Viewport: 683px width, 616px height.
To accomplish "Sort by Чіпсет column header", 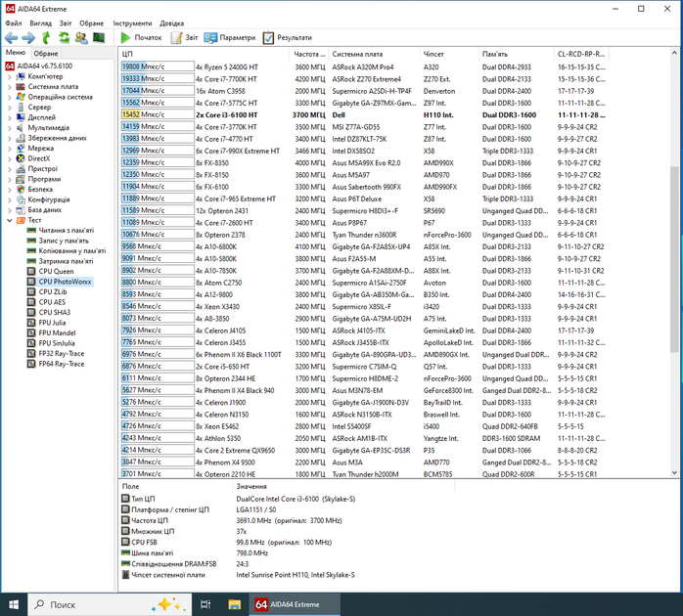I will point(449,54).
